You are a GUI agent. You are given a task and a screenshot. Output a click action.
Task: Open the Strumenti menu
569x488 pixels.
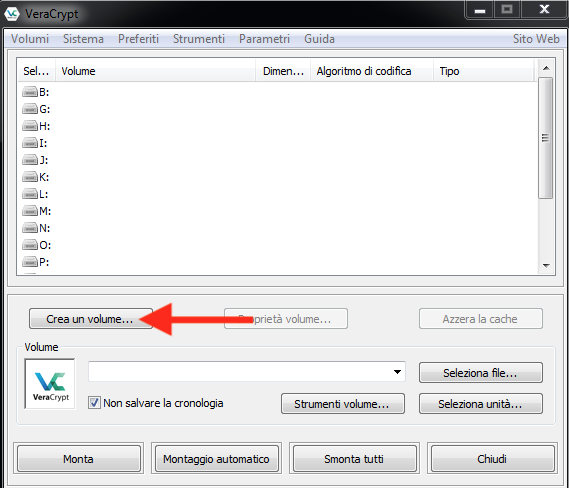point(198,39)
